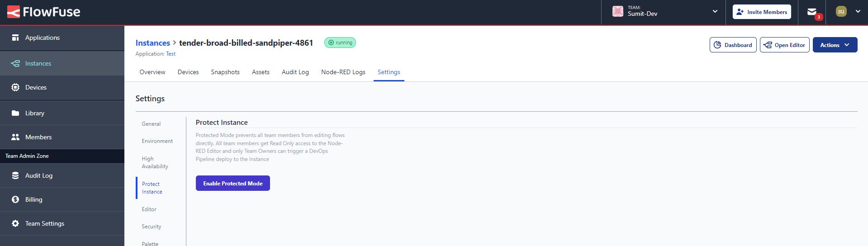Viewport: 868px width, 246px height.
Task: Click the Audit Log database icon
Action: 15,175
